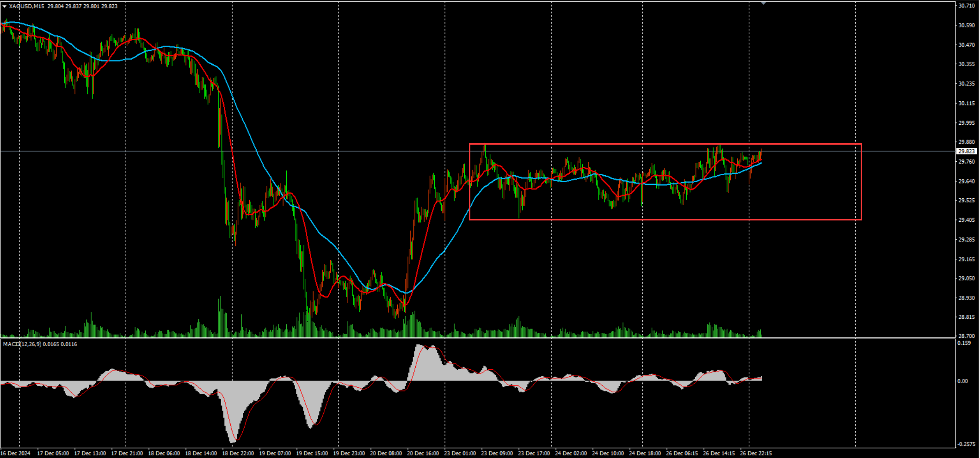Click the 30.470 price scale label

(966, 45)
